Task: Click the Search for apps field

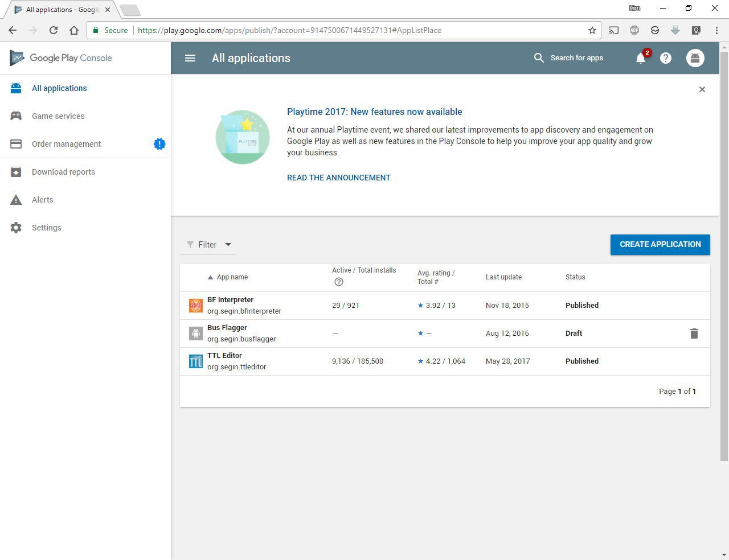Action: 576,58
